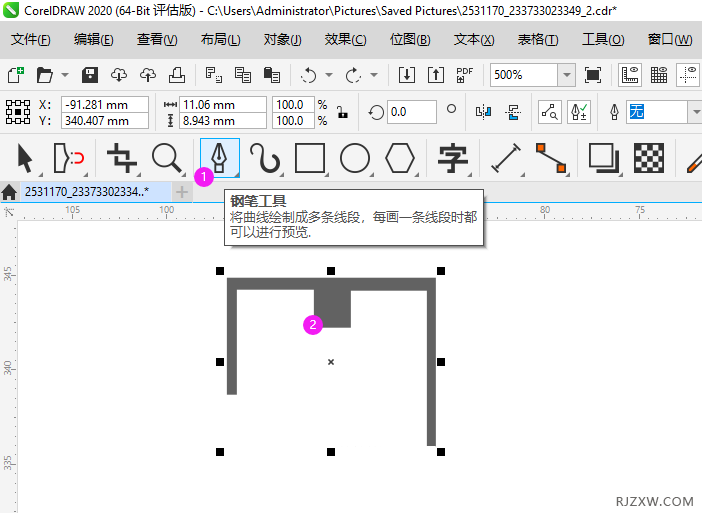Viewport: 702px width, 513px height.
Task: Open the 效果(C) menu
Action: coord(346,40)
